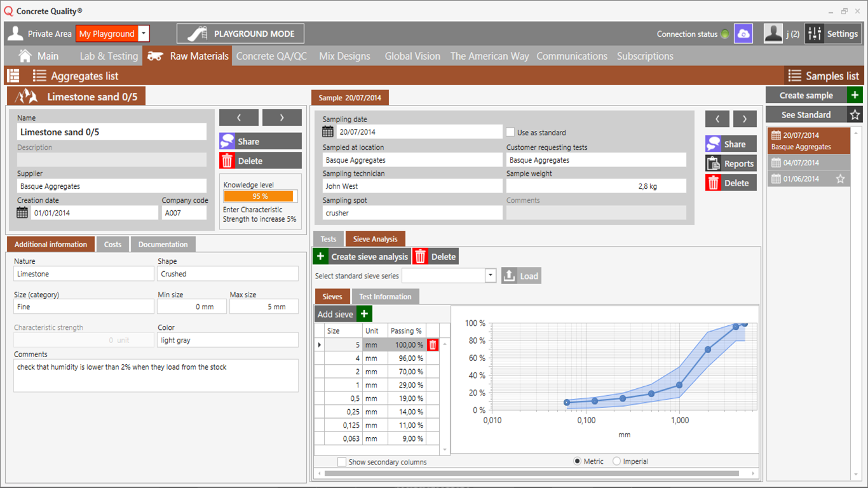This screenshot has width=868, height=488.
Task: Open the standard sieve series dropdown
Action: click(490, 276)
